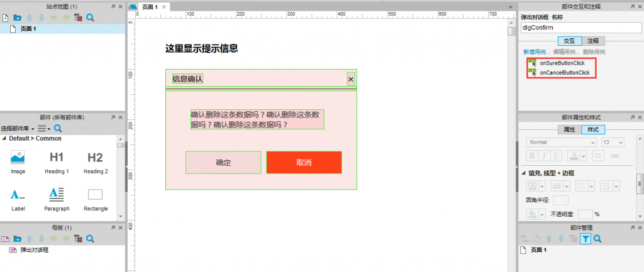Add a new page in sitemap toolbar
The width and height of the screenshot is (644, 272).
(x=5, y=18)
